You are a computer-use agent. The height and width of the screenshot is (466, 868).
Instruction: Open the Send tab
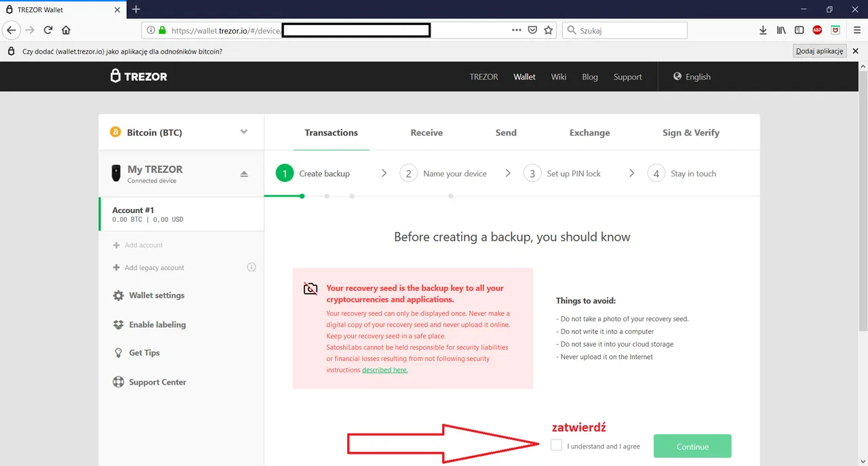coord(506,133)
